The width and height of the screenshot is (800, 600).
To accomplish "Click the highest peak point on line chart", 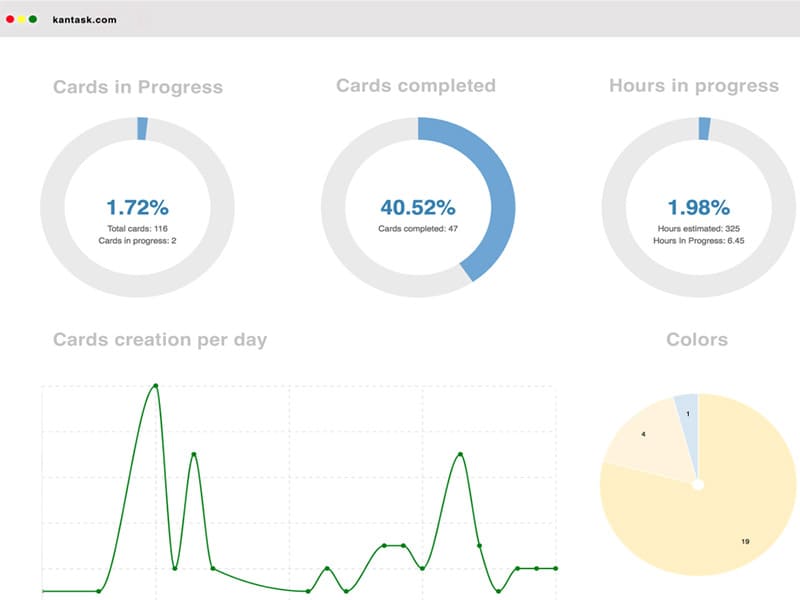I will point(156,386).
